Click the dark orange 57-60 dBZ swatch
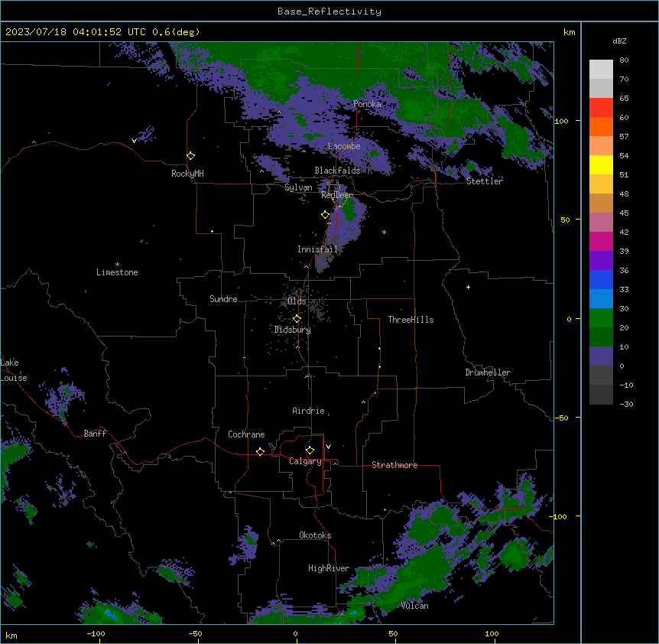659x644 pixels. coord(601,126)
